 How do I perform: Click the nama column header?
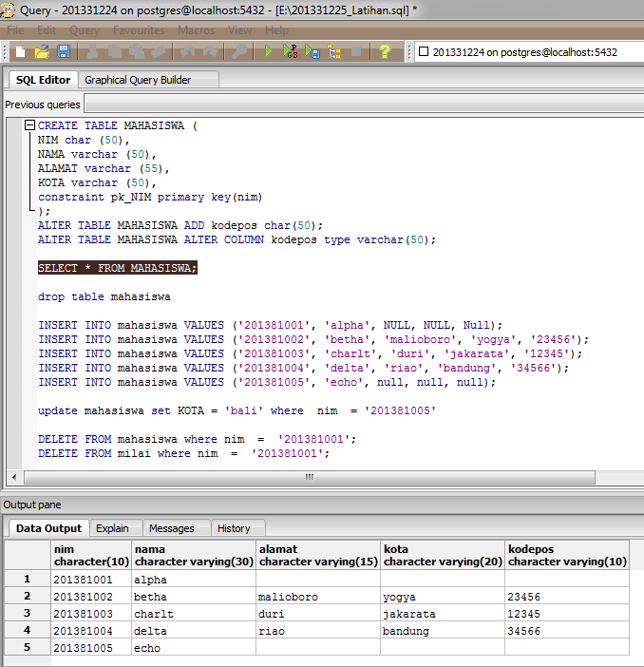point(194,555)
